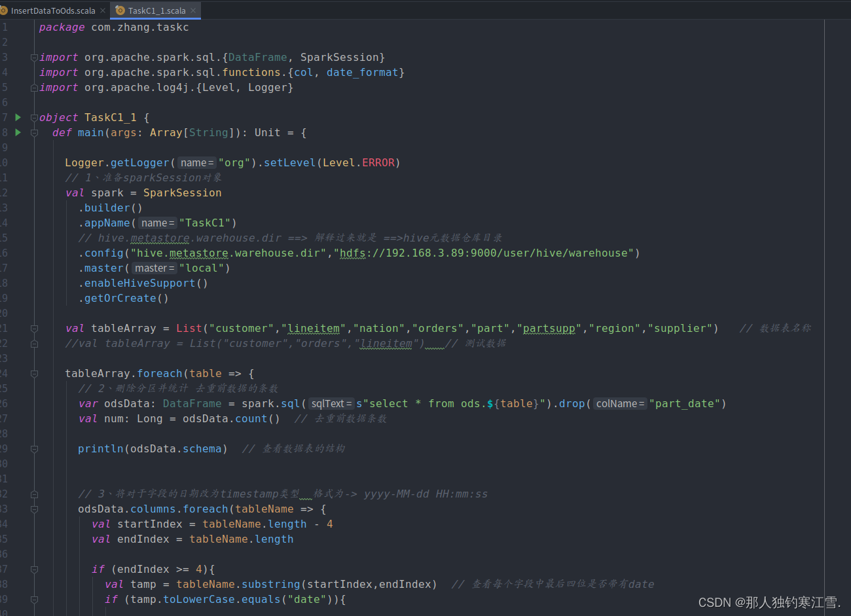
Task: Click getOrCreate method
Action: click(120, 299)
